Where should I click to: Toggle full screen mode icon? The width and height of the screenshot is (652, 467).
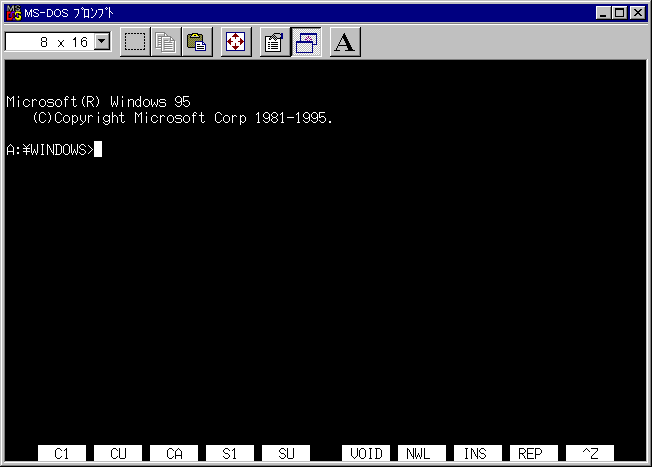click(x=236, y=42)
